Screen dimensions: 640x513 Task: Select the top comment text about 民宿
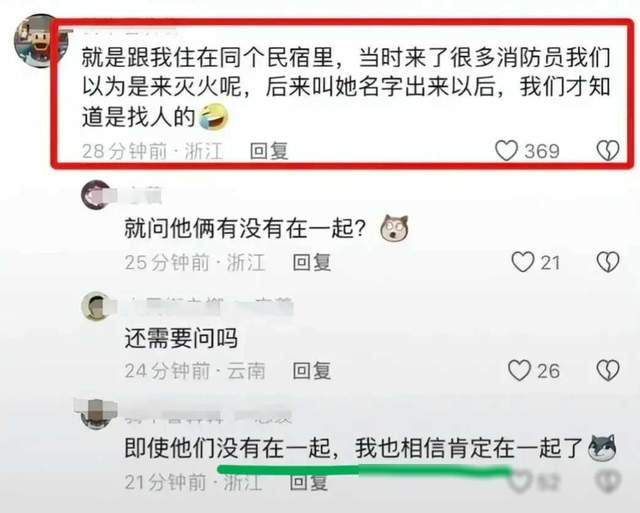[346, 87]
